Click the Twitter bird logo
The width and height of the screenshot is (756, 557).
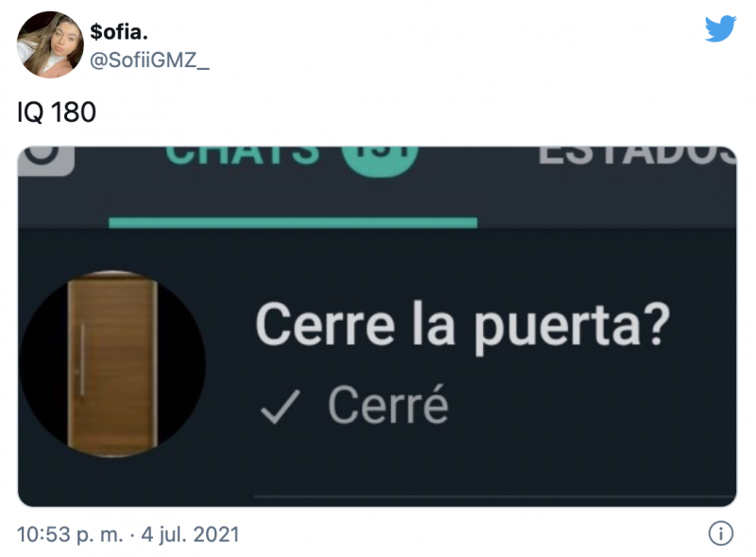point(720,28)
